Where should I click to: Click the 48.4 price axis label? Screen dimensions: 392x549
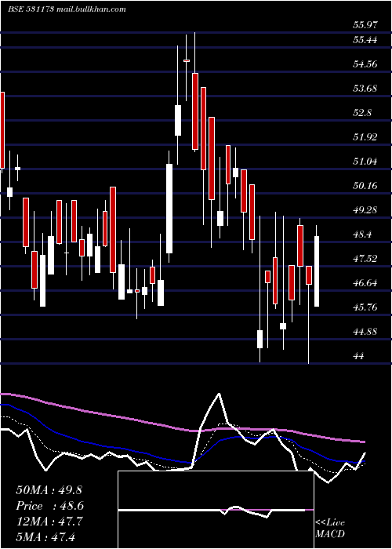click(x=362, y=235)
